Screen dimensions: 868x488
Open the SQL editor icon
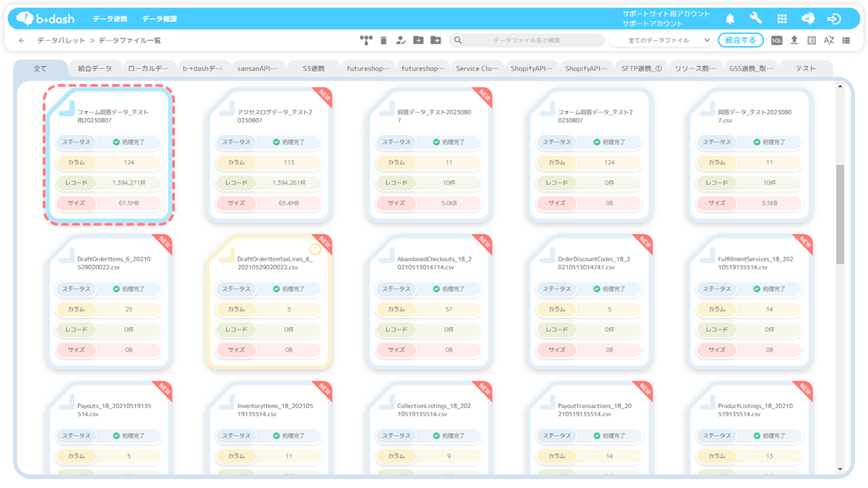[777, 41]
